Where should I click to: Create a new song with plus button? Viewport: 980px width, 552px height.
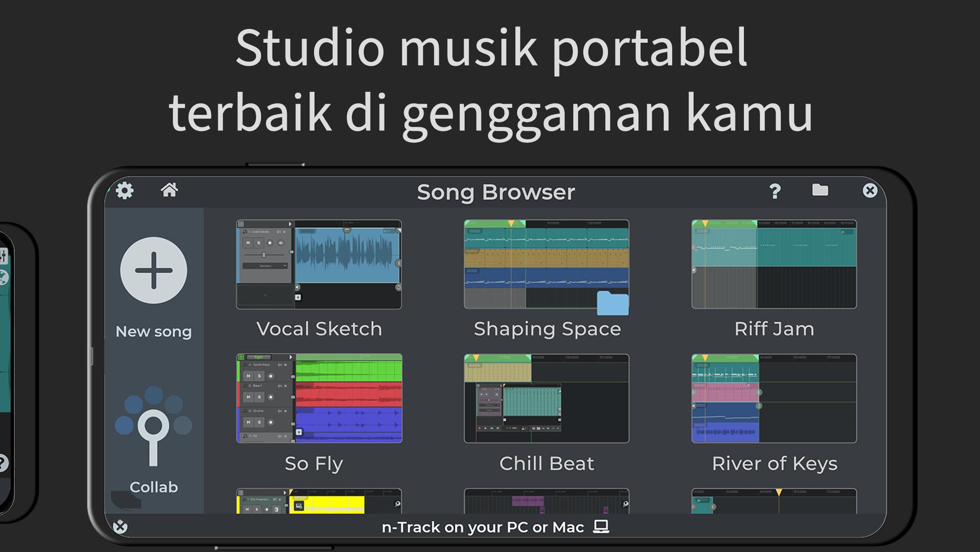point(154,270)
